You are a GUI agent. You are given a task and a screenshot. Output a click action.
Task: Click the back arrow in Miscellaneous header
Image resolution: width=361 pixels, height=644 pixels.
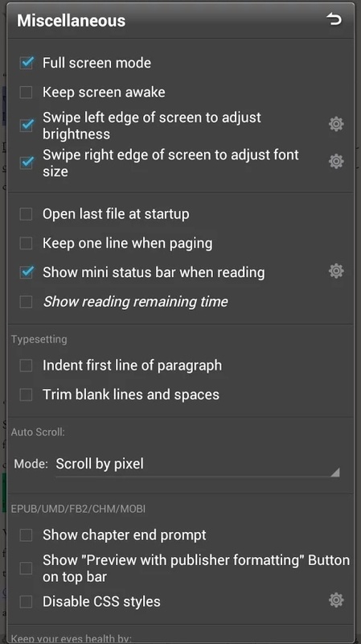334,19
